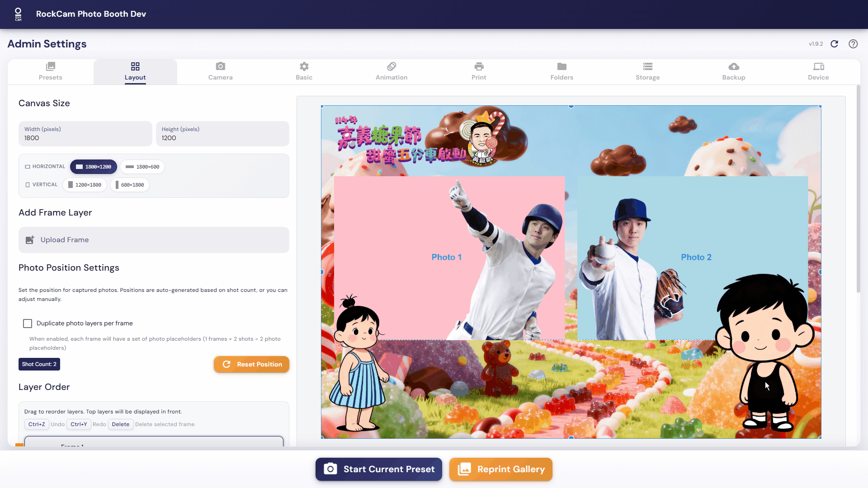
Task: Click the Upload Frame area
Action: [x=154, y=240]
